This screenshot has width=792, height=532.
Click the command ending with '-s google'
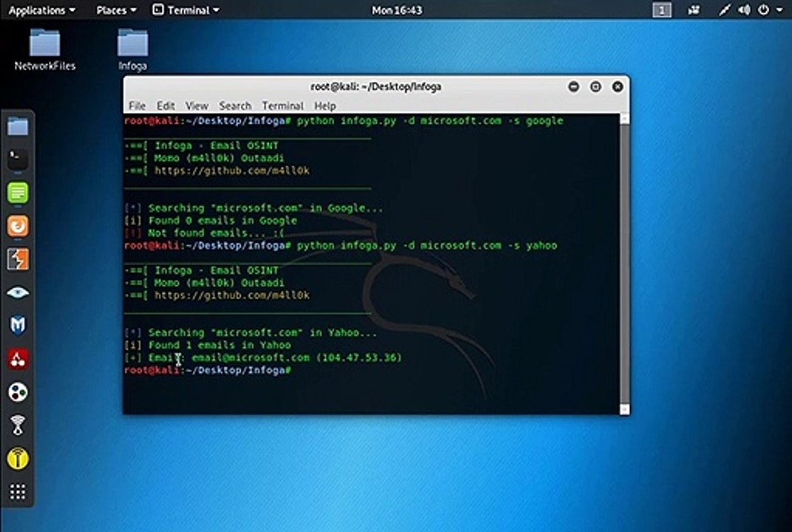point(430,120)
